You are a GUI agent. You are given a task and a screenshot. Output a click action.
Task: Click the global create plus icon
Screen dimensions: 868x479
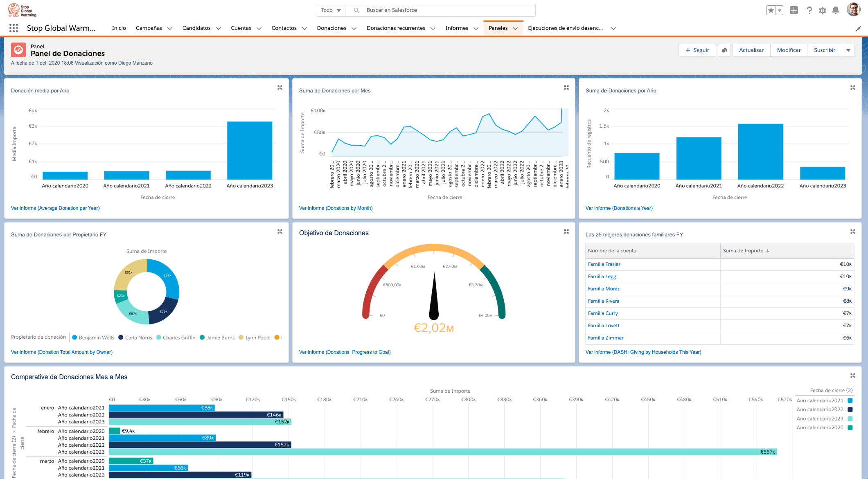click(794, 10)
